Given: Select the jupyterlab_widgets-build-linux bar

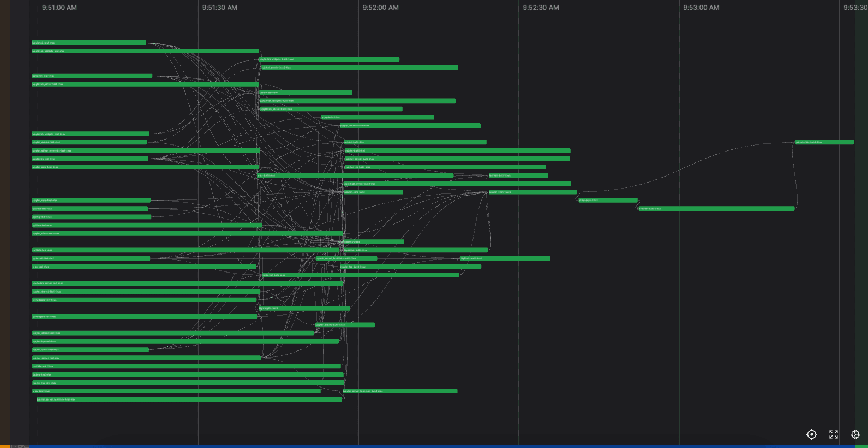Looking at the screenshot, I should (329, 59).
